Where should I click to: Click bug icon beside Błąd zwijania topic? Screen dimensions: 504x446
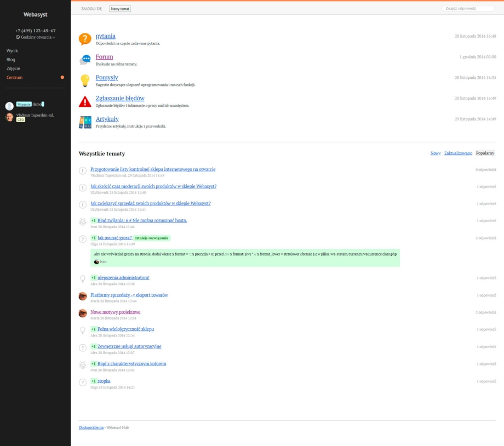click(83, 222)
